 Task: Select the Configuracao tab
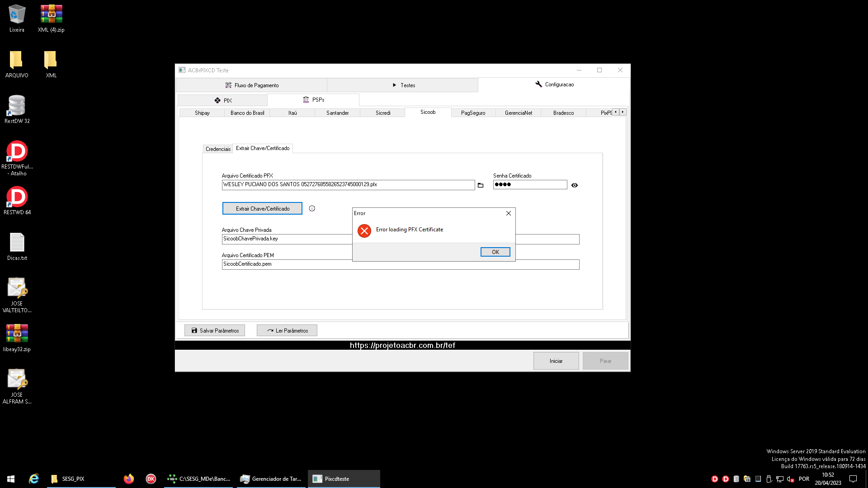[554, 84]
